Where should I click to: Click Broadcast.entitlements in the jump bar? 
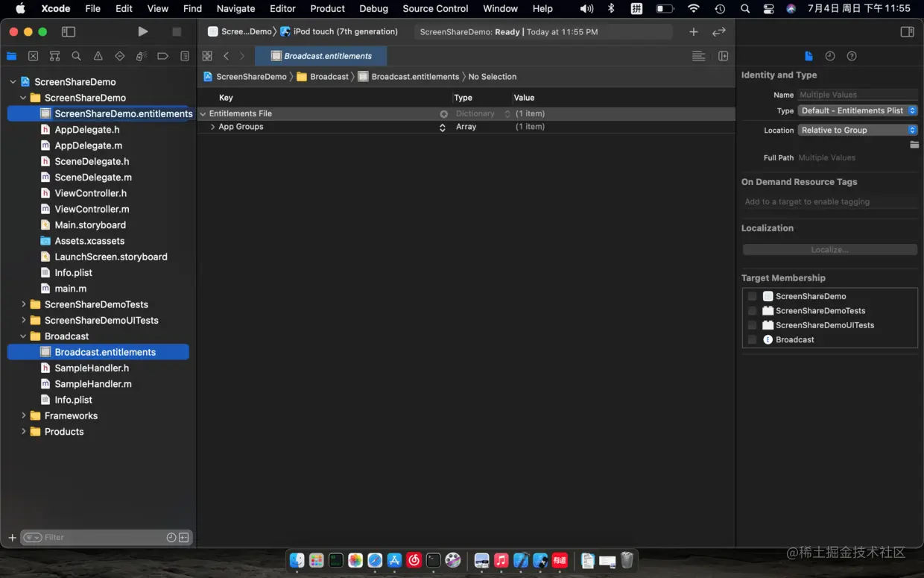408,77
